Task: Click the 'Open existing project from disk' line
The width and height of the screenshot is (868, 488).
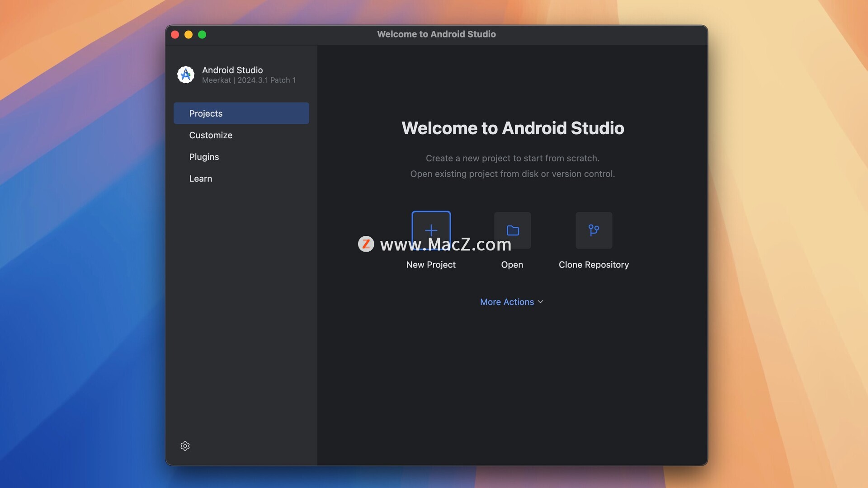Action: click(x=513, y=174)
